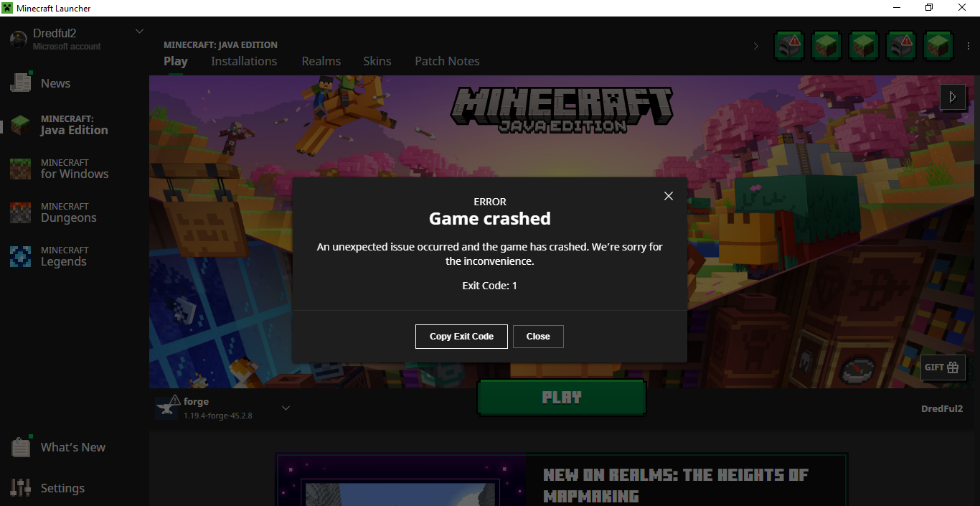Click the green PLAY button
This screenshot has width=980, height=506.
[562, 398]
